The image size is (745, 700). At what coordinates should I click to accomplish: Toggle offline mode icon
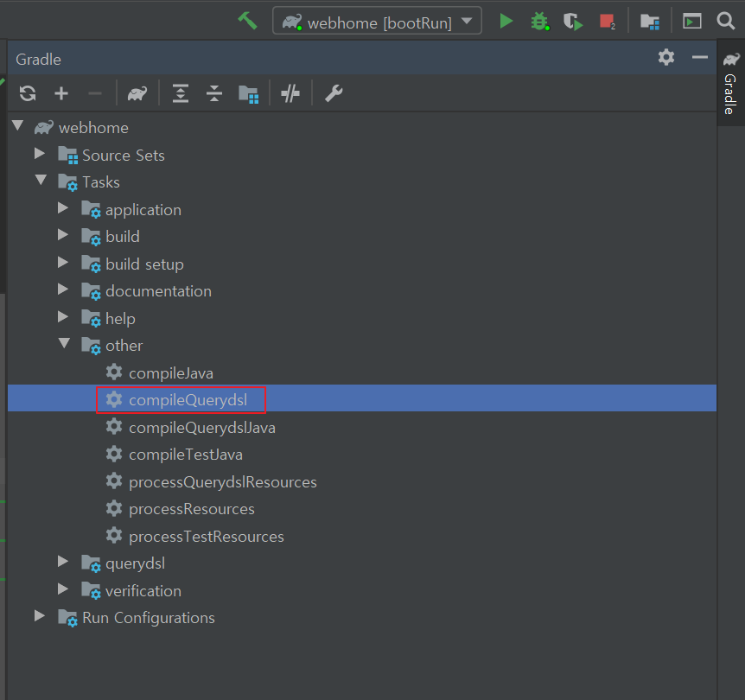coord(290,93)
